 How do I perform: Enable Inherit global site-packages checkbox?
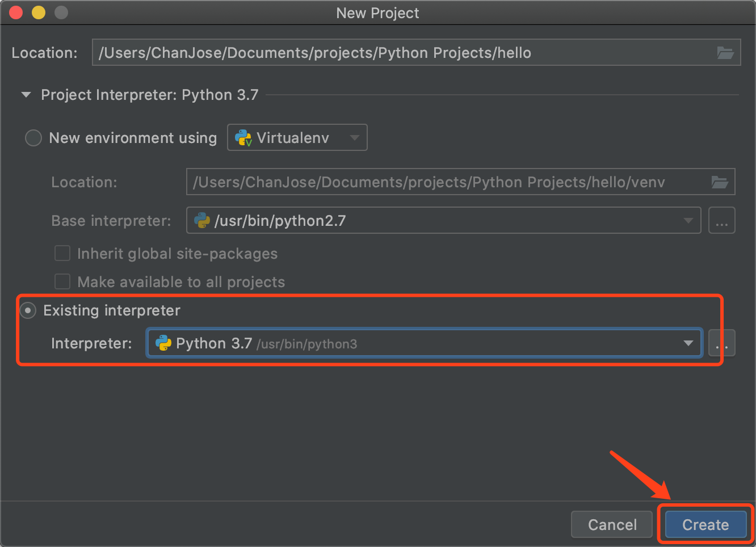pyautogui.click(x=62, y=253)
